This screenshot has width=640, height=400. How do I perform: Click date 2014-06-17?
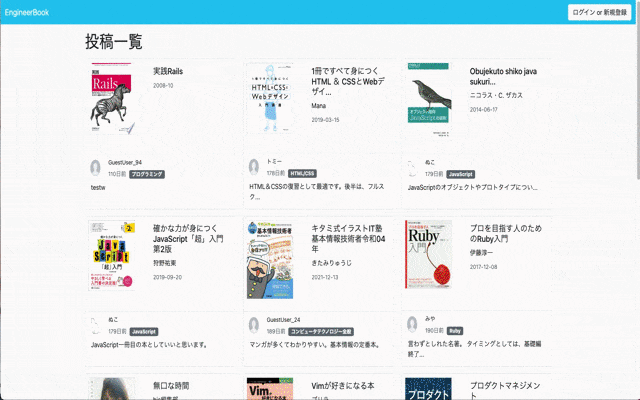(484, 110)
